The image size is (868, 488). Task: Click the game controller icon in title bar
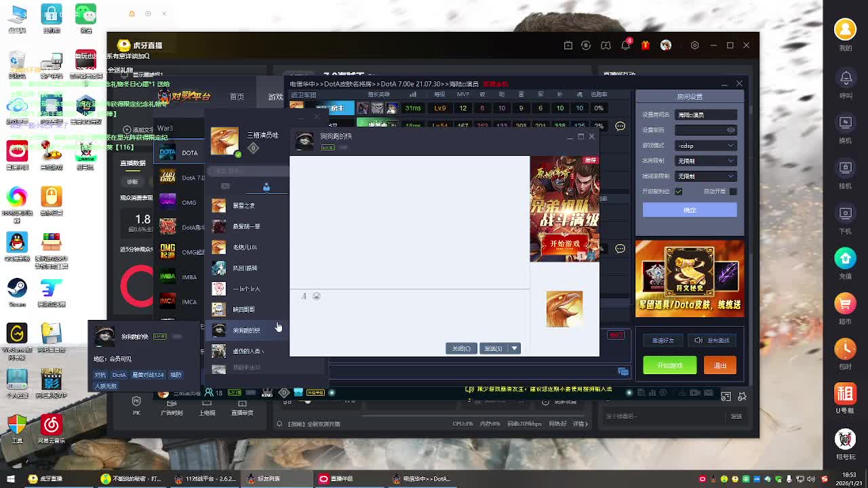pos(606,45)
